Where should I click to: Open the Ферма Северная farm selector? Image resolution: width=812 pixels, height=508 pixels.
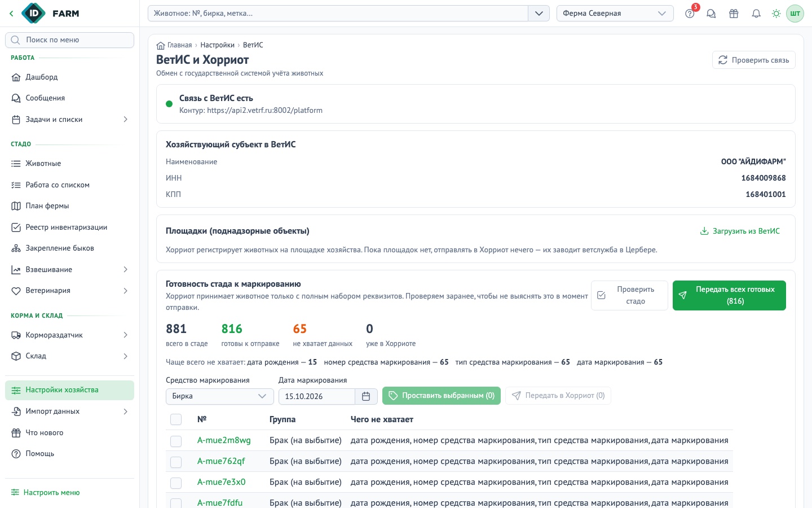(x=615, y=14)
